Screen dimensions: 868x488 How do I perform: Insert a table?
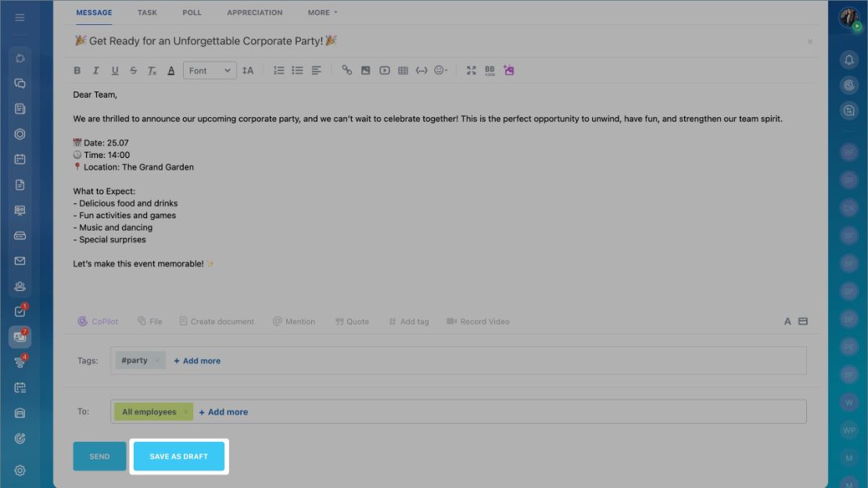[403, 70]
